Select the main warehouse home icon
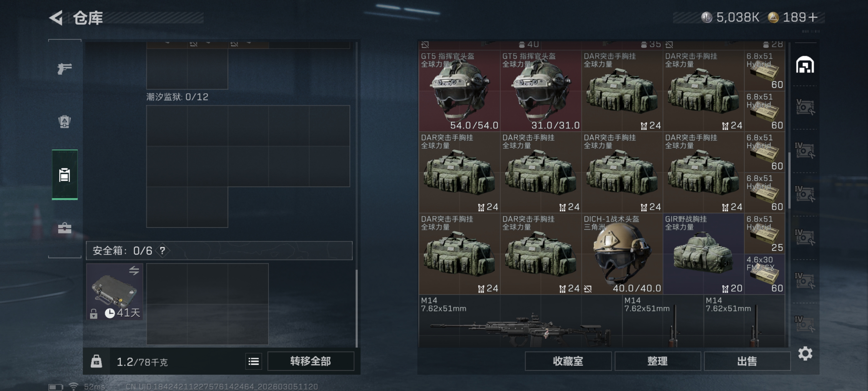This screenshot has height=391, width=868. 805,65
